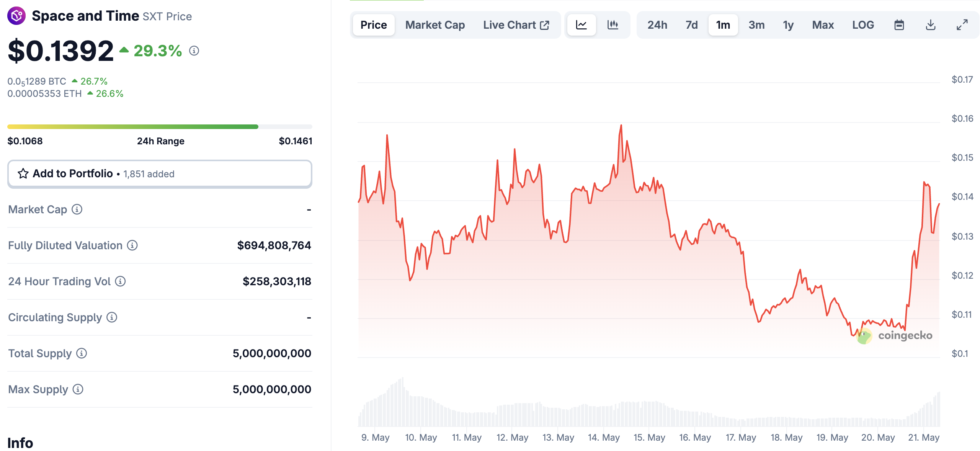The image size is (980, 451).
Task: Click the $0.17 y-axis label
Action: click(x=962, y=80)
